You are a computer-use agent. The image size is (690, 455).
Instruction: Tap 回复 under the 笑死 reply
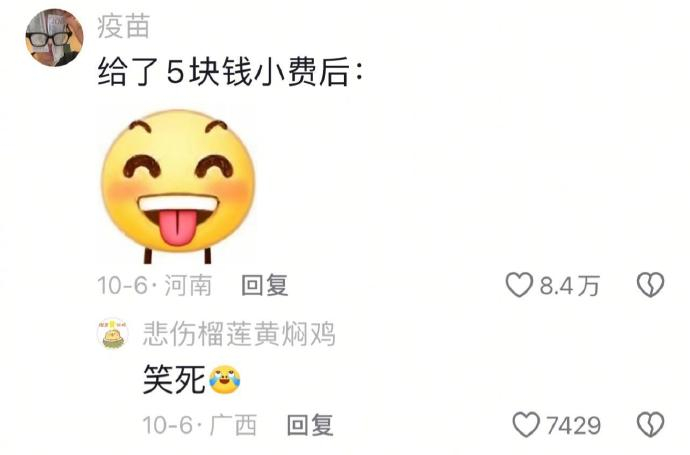pyautogui.click(x=310, y=425)
